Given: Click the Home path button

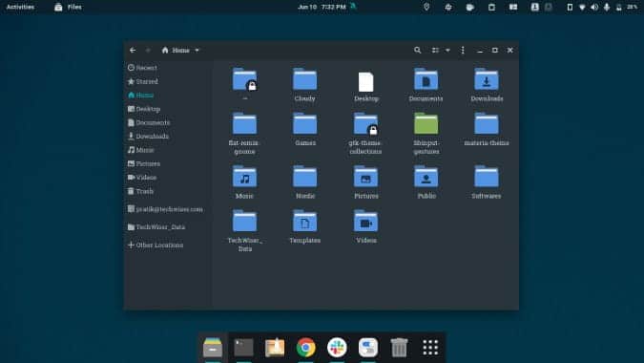Looking at the screenshot, I should click(176, 51).
